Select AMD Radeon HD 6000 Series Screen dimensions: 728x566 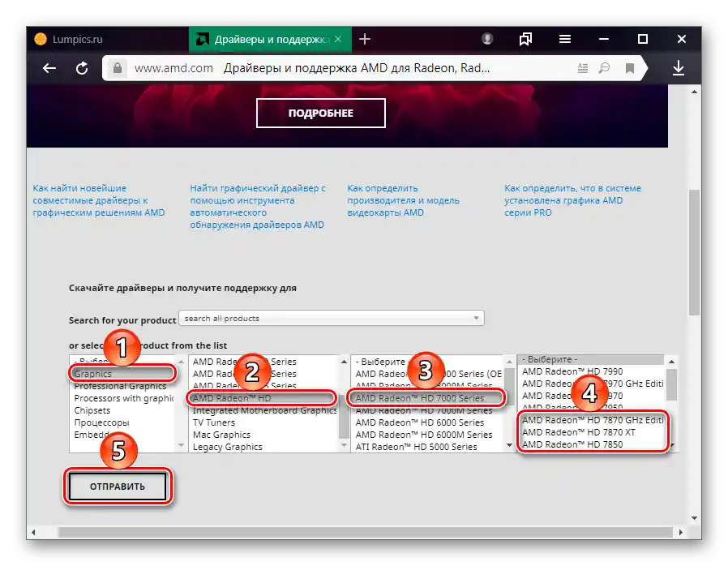[x=427, y=422]
